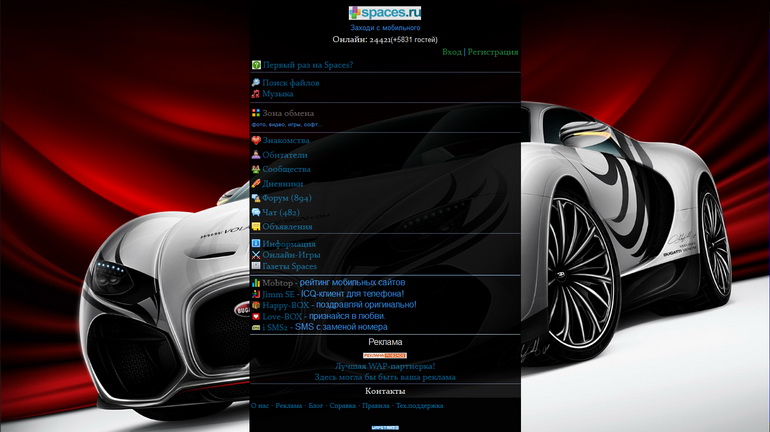Open Объявления link

tap(287, 226)
